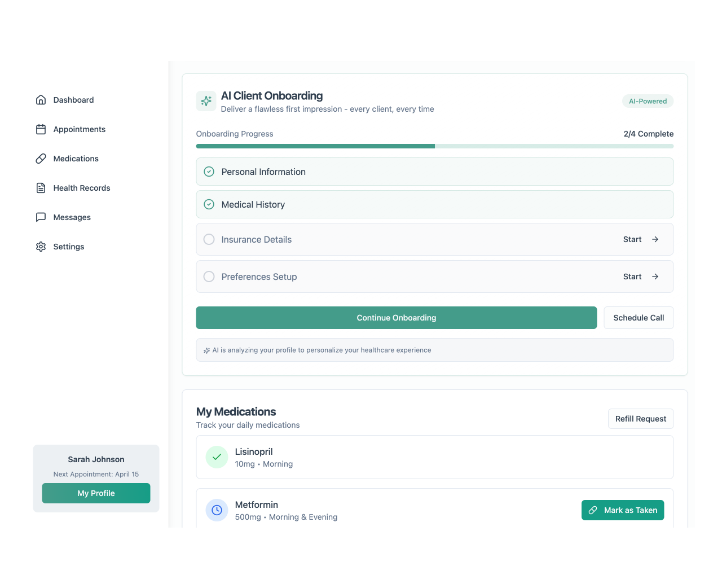The width and height of the screenshot is (722, 588).
Task: Click the Personal Information completed checkmark
Action: tap(209, 171)
